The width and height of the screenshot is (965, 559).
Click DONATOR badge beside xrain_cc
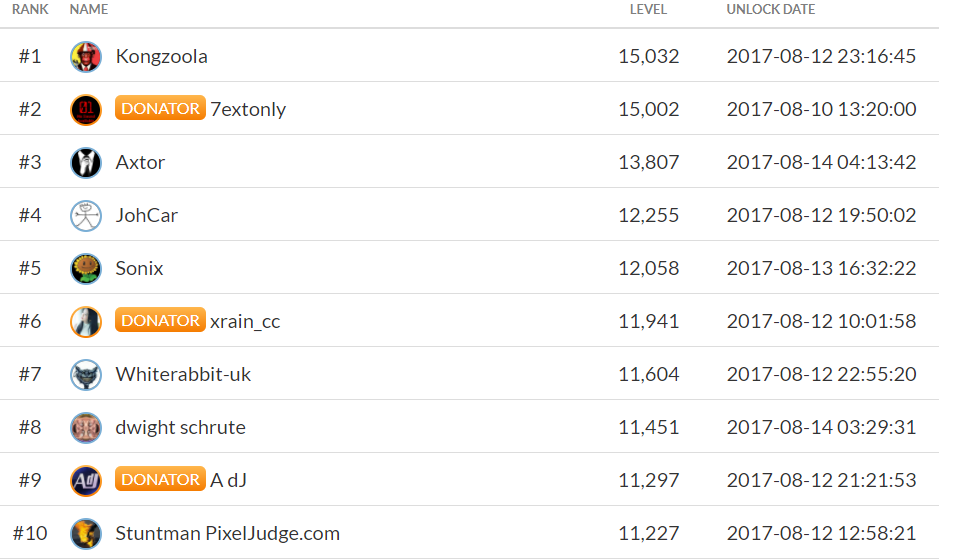[x=160, y=321]
